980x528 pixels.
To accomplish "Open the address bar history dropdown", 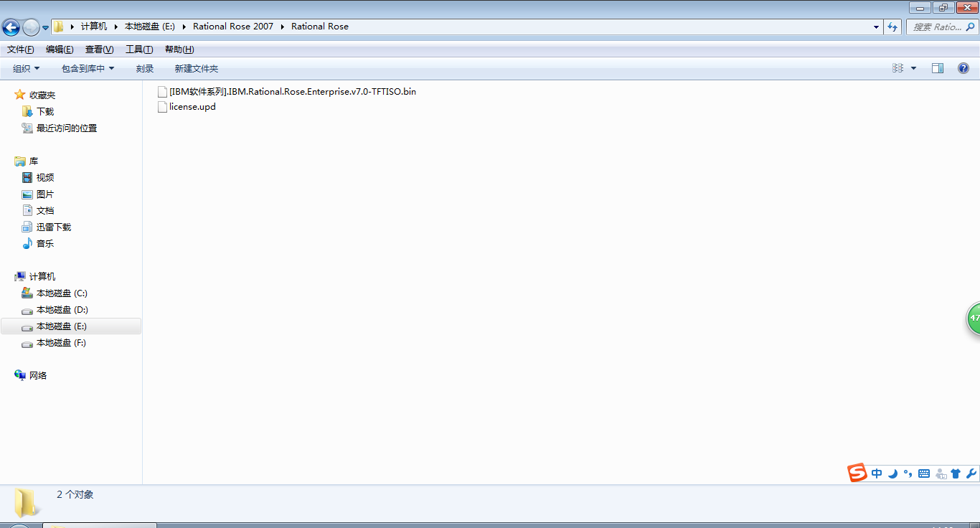I will [x=876, y=27].
